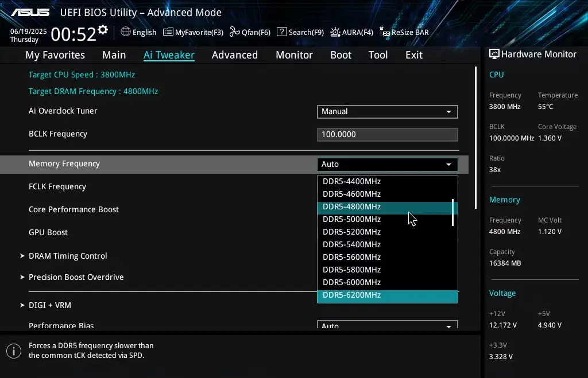Open AURA(F4) lighting icon
The width and height of the screenshot is (588, 378).
[335, 32]
